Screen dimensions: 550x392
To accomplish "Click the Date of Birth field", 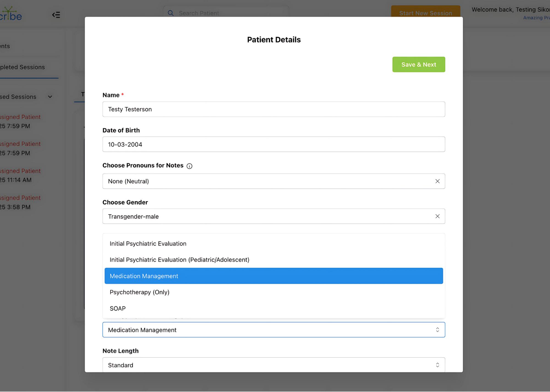I will pos(273,144).
